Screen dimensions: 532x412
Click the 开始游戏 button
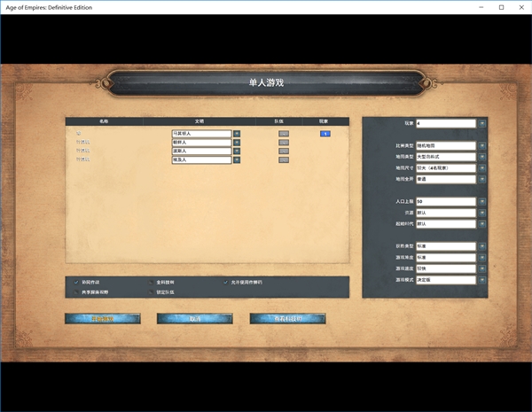[102, 318]
